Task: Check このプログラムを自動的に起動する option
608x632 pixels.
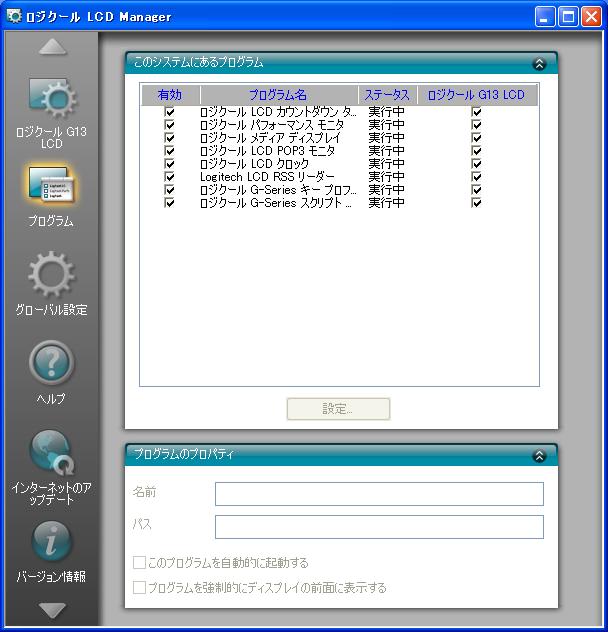Action: tap(139, 562)
